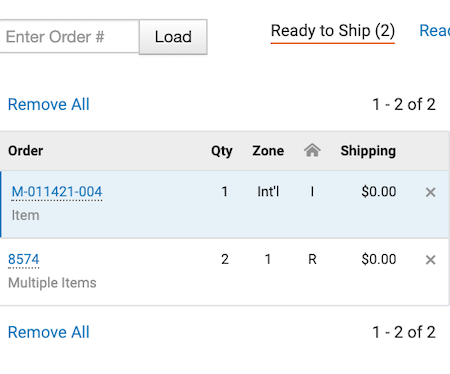Screen dimensions: 450x374
Task: Sort by the Shipping column header
Action: 368,151
